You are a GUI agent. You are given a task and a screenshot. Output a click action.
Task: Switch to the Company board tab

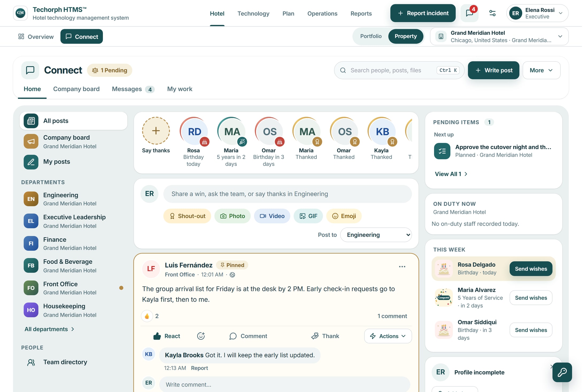[x=76, y=89]
